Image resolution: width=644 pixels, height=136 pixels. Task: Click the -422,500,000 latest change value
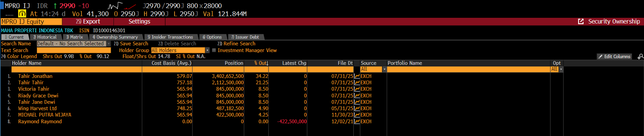[x=292, y=122]
